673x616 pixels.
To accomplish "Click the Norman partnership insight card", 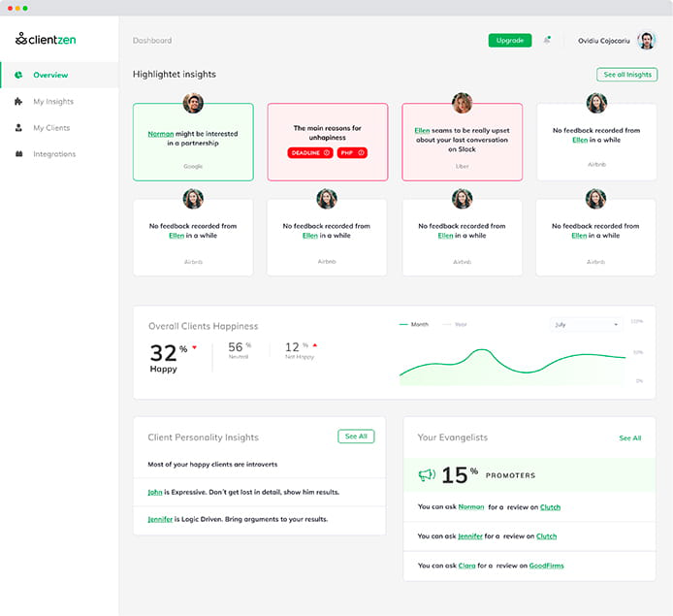I will [193, 143].
